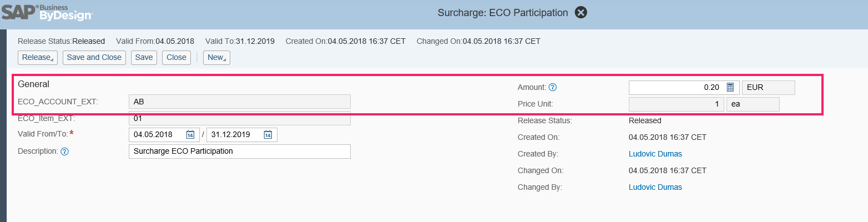Screen dimensions: 868x222
Task: Click the Close button in toolbar
Action: point(176,58)
